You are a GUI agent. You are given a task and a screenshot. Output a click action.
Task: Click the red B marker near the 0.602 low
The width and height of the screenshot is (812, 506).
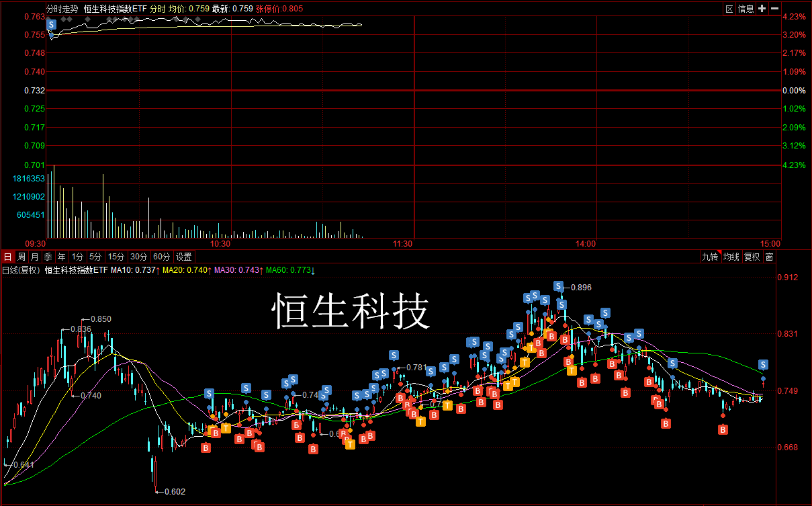coord(206,446)
